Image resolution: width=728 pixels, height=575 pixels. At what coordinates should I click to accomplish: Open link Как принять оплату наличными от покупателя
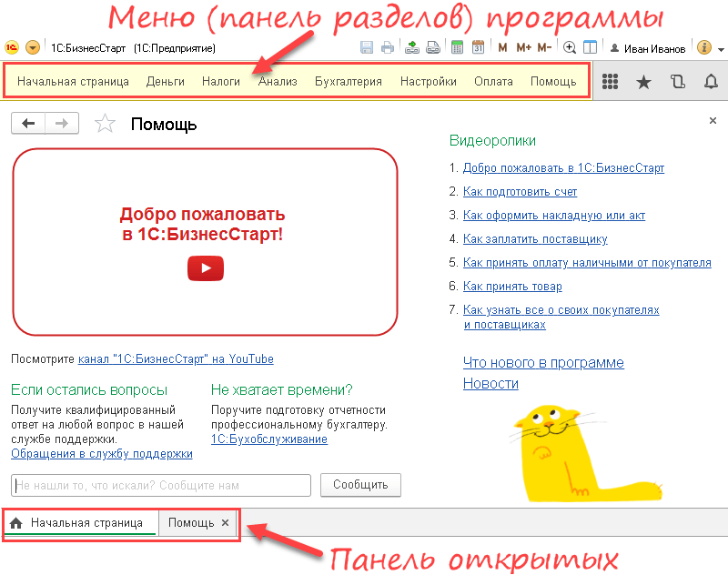(587, 263)
